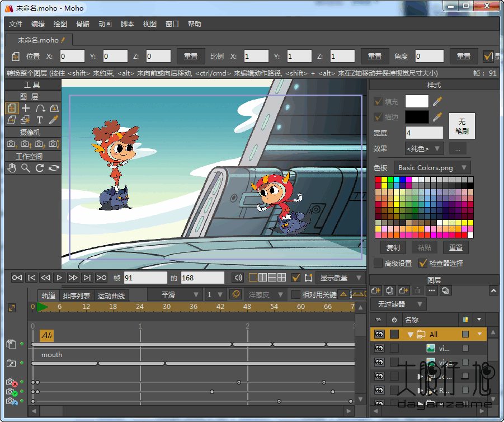Toggle the checkbox beside 显示质量
504x422 pixels.
tap(296, 278)
